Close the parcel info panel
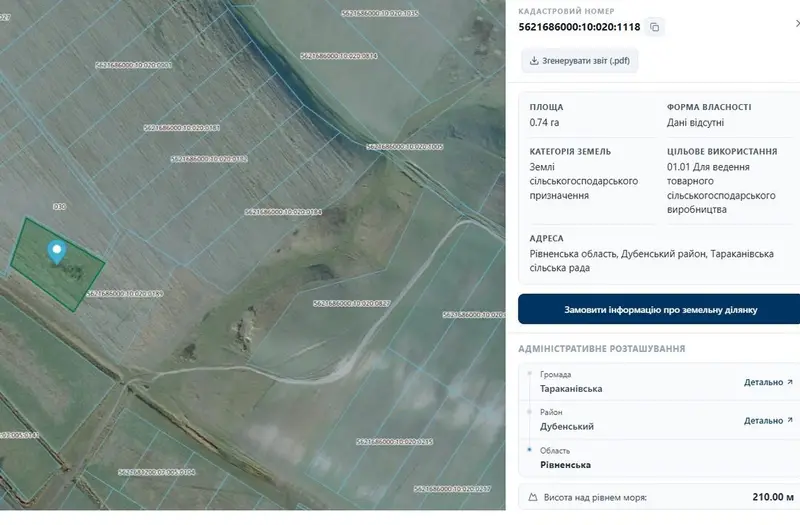Viewport: 800px width, 525px height. coord(797,23)
